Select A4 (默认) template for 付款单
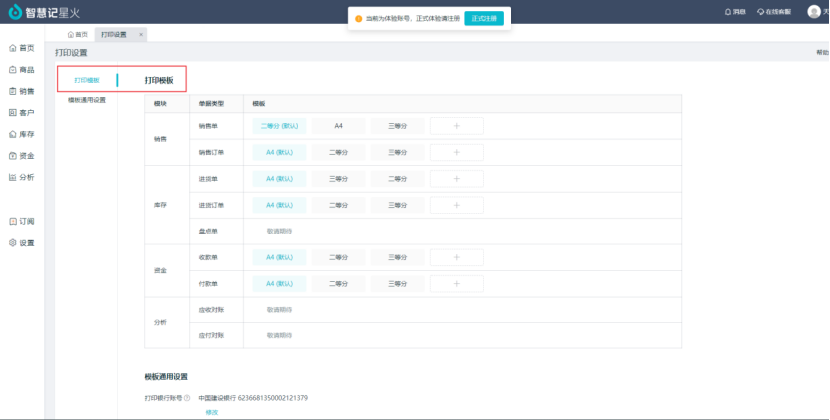The image size is (830, 420). [x=279, y=284]
